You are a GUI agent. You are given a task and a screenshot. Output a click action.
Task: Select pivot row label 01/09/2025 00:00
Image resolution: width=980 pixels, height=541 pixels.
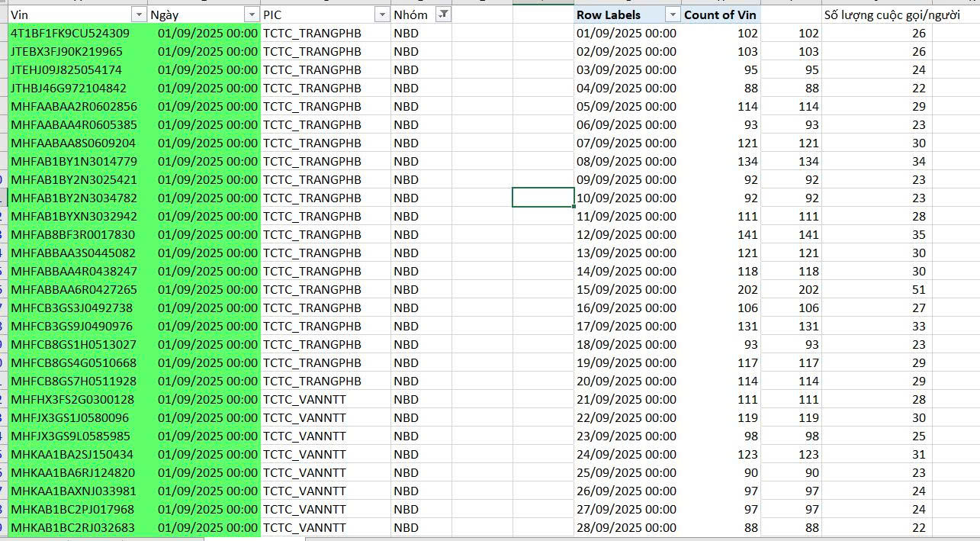627,33
